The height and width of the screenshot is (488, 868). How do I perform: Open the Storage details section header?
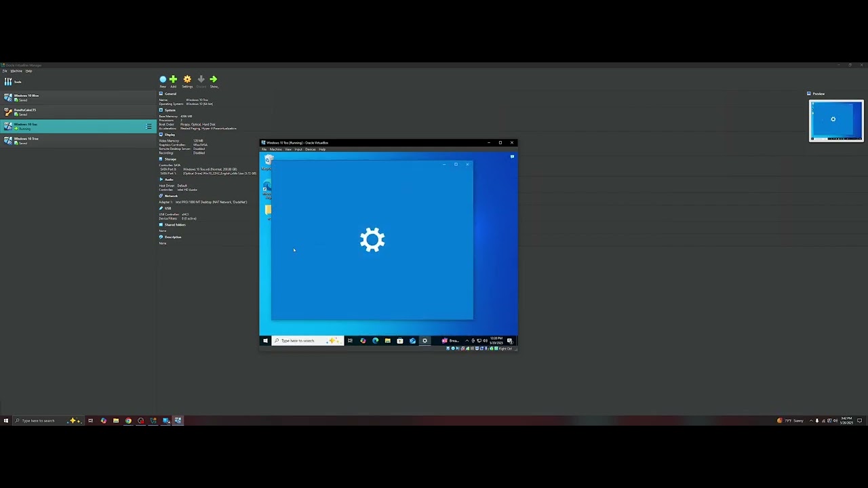[168, 159]
